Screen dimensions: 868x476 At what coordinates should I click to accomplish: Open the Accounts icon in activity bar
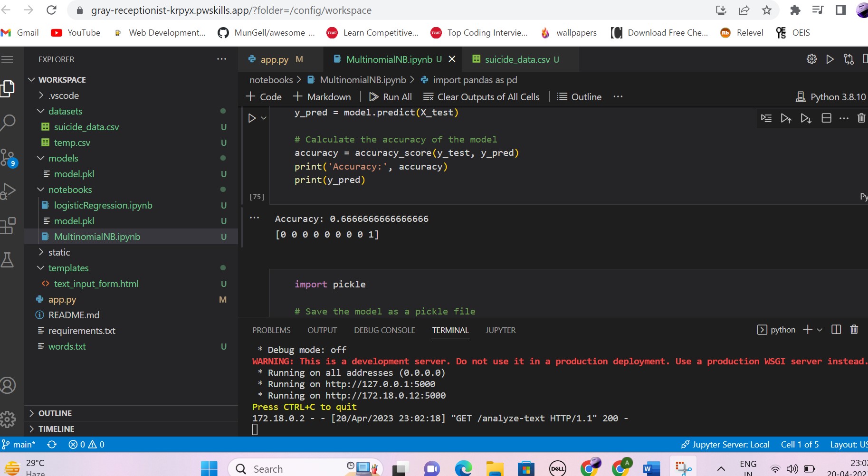[x=8, y=385]
